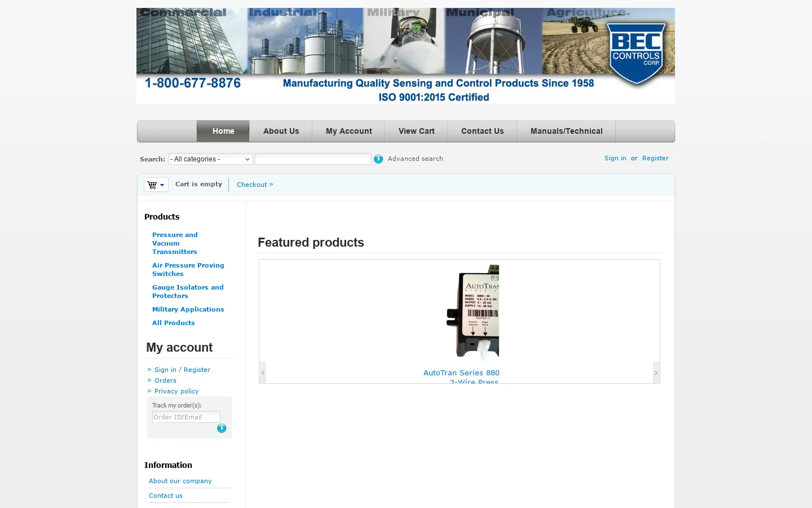This screenshot has height=508, width=812.
Task: Click the Order ID/Email input field
Action: click(186, 417)
